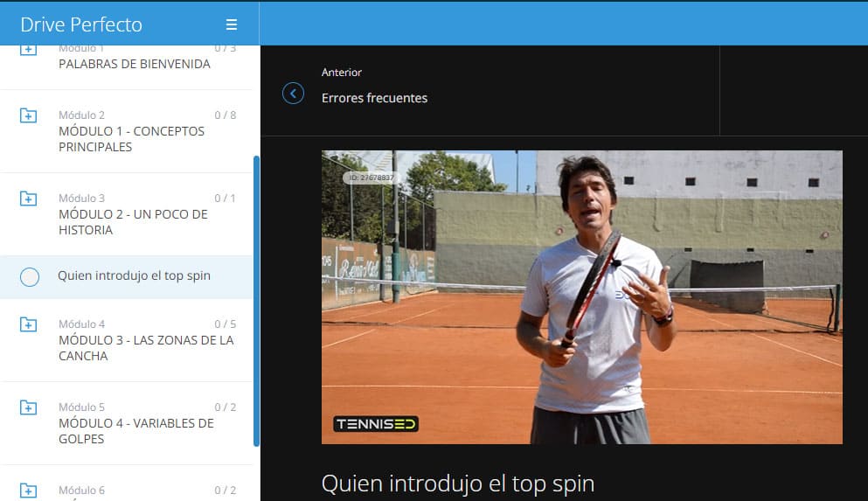Mark 'Quien introdujo el top spin' completion circle

click(x=30, y=277)
